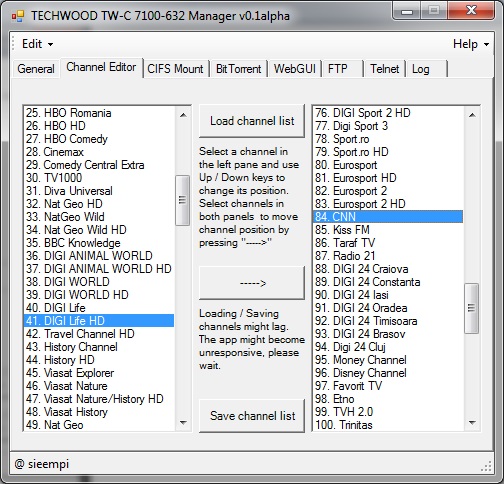This screenshot has height=484, width=504.
Task: Click down arrow of right list scrollbar
Action: (x=472, y=422)
